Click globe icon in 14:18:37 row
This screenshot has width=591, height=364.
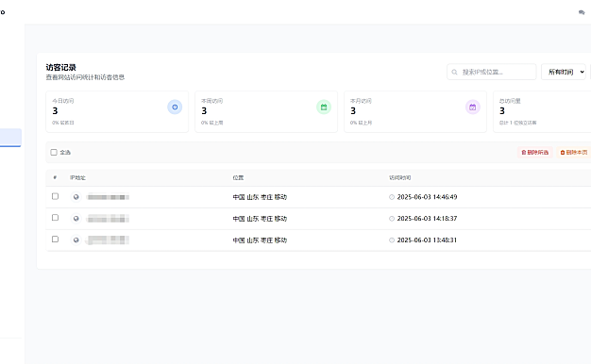76,219
